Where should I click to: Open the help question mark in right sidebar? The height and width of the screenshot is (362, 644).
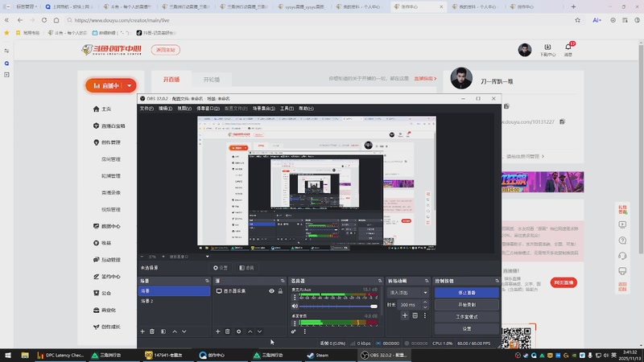(x=622, y=240)
